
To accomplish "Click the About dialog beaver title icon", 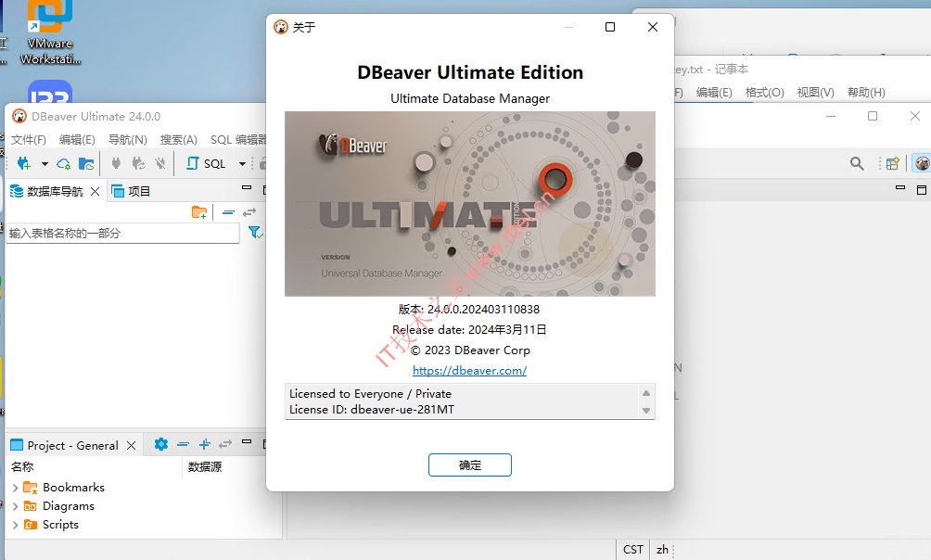I will tap(281, 27).
